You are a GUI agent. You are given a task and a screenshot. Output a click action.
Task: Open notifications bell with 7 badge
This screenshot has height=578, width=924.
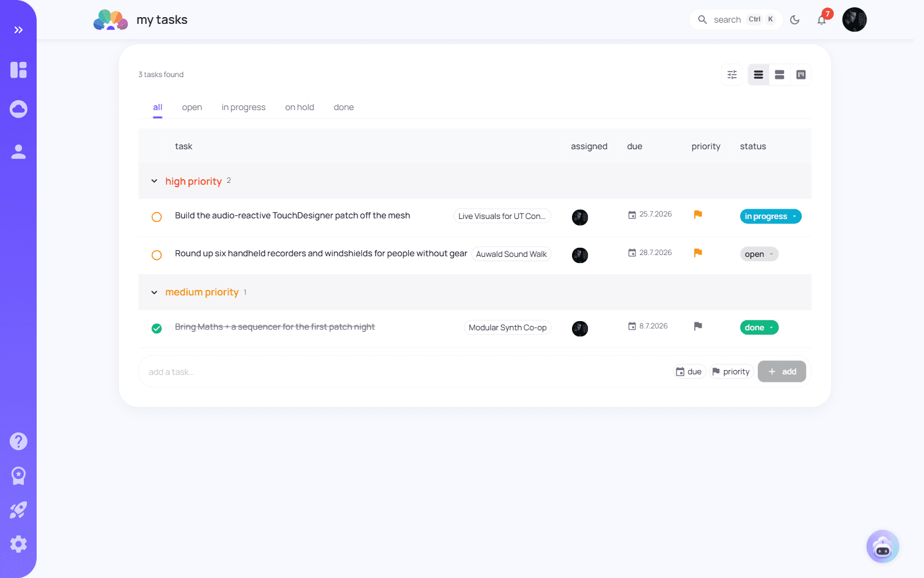pyautogui.click(x=822, y=20)
